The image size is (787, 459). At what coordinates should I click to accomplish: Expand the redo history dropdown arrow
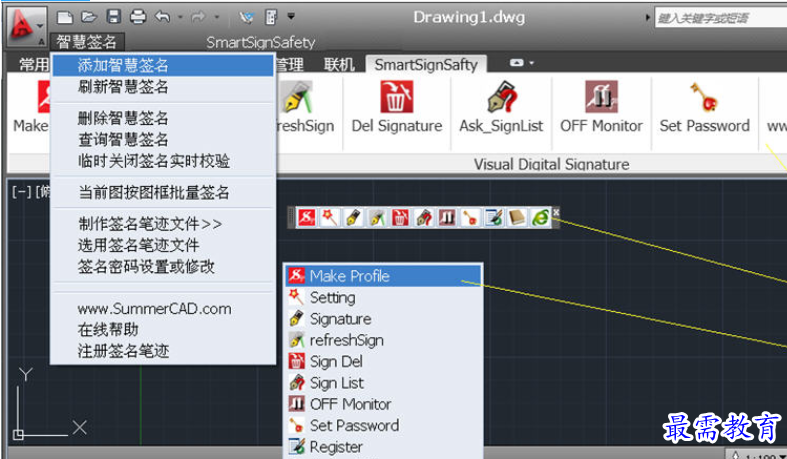tap(217, 18)
